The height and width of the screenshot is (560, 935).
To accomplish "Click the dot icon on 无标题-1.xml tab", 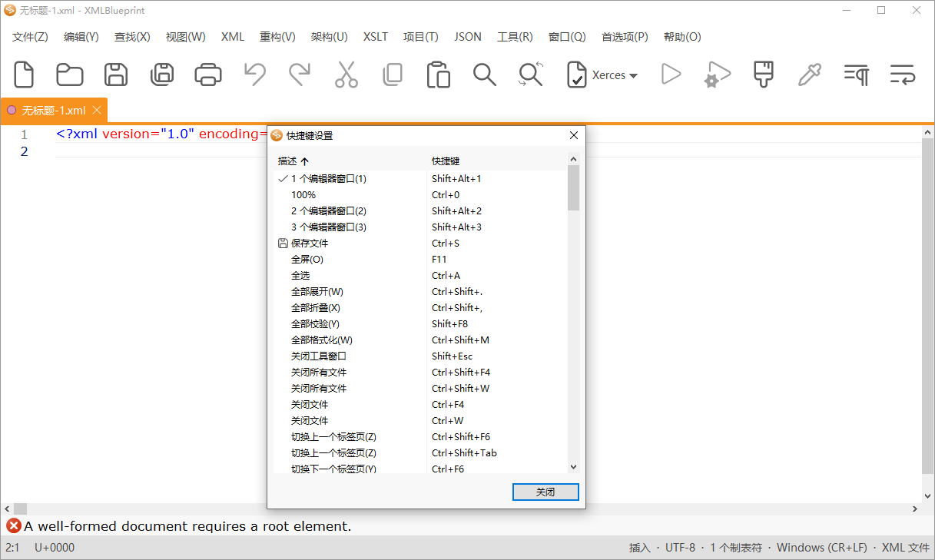I will [12, 110].
